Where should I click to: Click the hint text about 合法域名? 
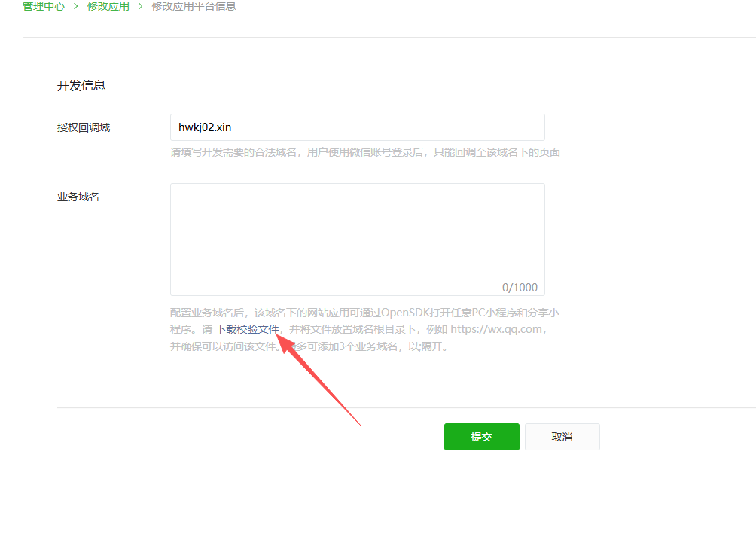[x=365, y=152]
